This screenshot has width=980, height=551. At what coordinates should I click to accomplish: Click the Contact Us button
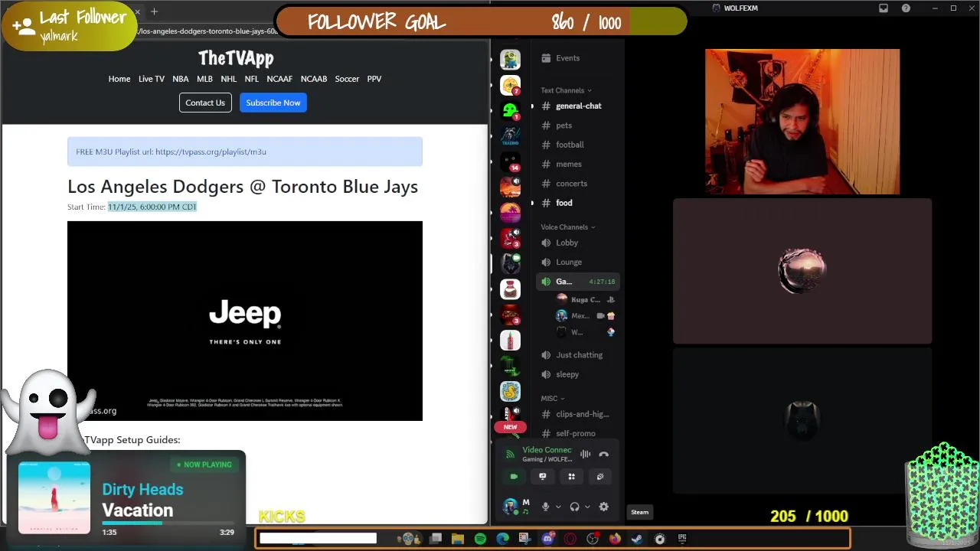click(205, 103)
